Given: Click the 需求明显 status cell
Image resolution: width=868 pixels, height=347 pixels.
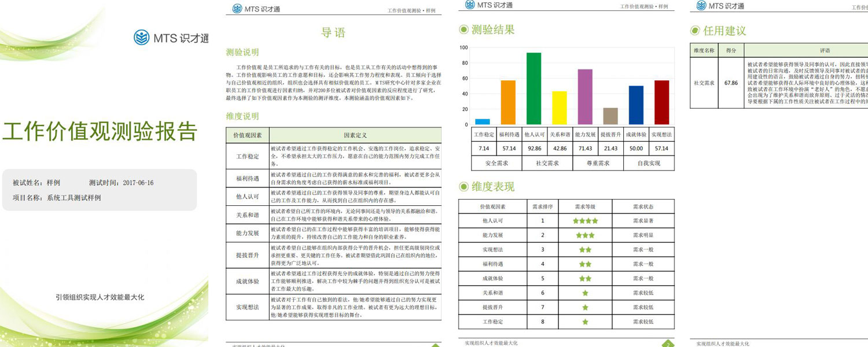Looking at the screenshot, I should pyautogui.click(x=643, y=235).
